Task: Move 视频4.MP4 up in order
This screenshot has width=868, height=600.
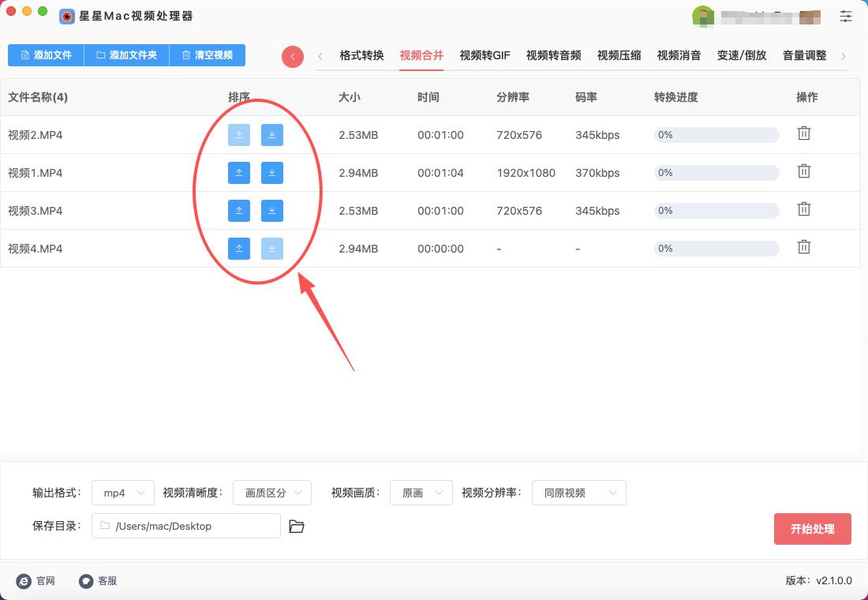Action: click(x=239, y=249)
